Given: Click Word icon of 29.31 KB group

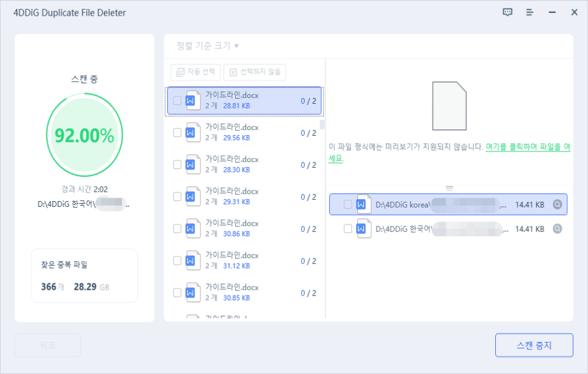Looking at the screenshot, I should (193, 196).
